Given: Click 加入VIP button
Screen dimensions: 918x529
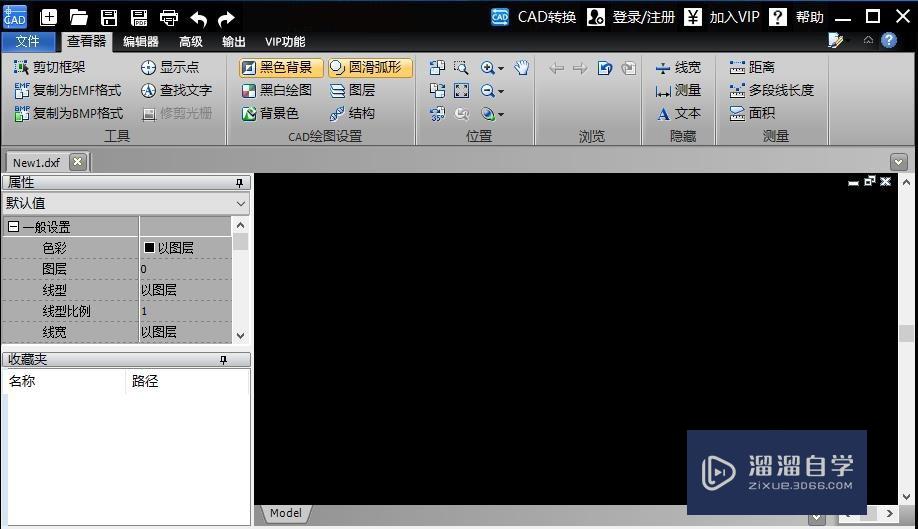Looking at the screenshot, I should pos(722,17).
